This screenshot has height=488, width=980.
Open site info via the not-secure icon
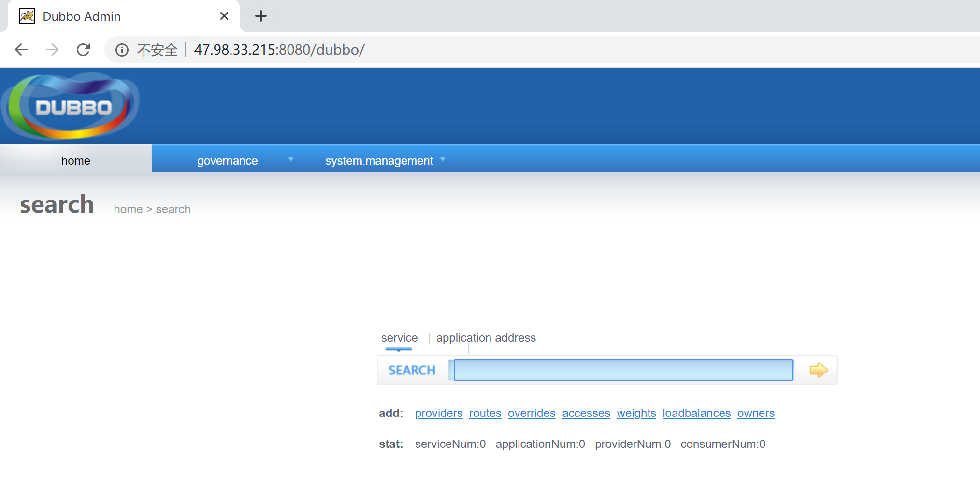point(122,50)
